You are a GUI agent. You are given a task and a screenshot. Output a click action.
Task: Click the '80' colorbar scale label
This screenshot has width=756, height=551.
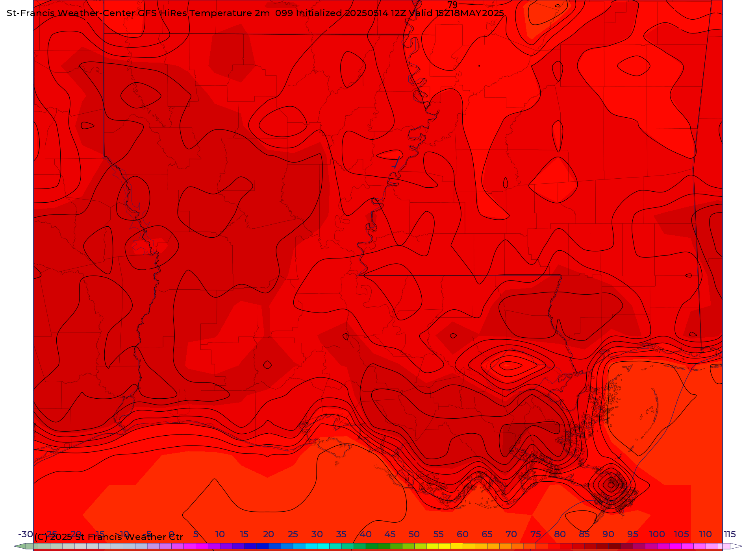point(560,534)
